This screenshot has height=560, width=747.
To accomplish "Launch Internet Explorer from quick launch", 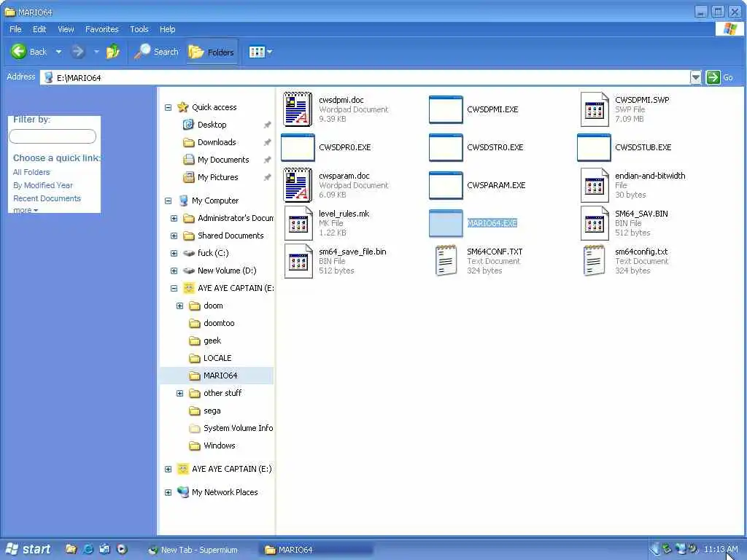I will [88, 550].
